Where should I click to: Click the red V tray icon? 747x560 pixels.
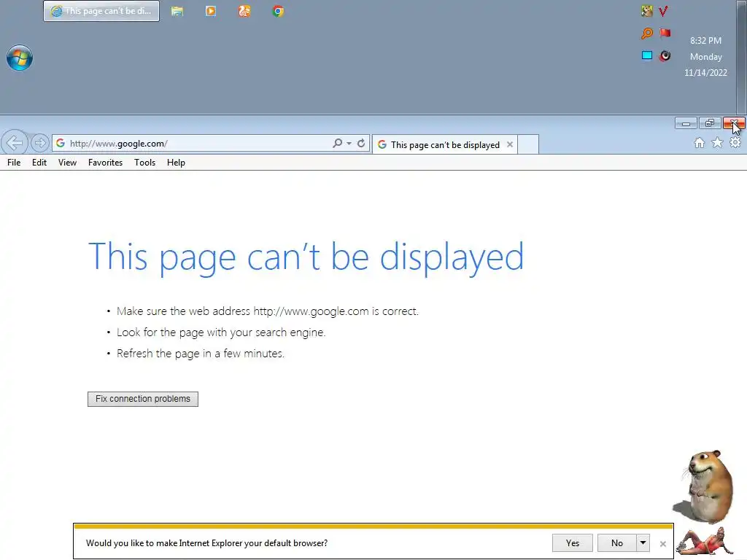(x=664, y=11)
